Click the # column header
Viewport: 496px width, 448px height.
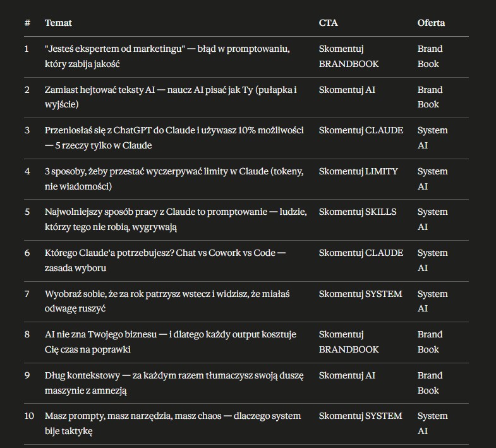pos(28,23)
